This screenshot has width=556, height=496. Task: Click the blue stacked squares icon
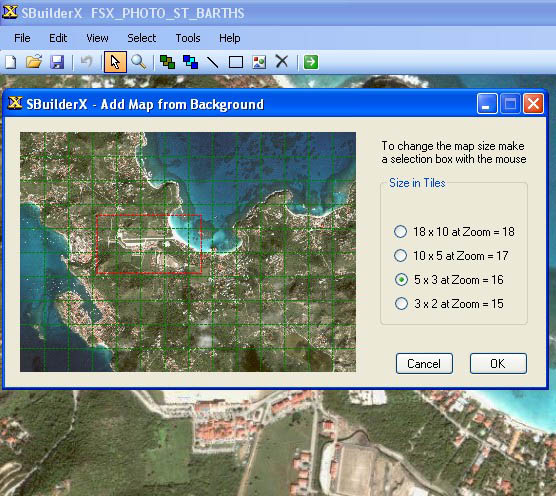[190, 62]
